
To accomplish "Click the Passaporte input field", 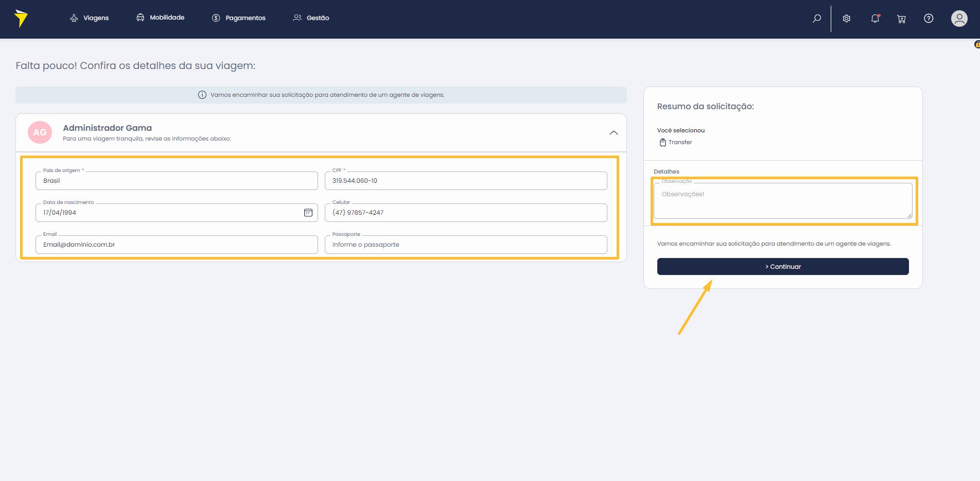I will coord(466,245).
